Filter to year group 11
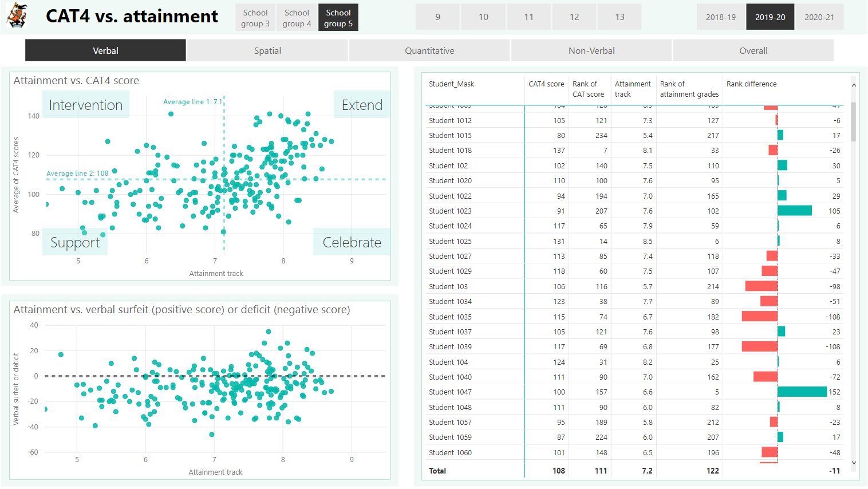 pos(528,17)
